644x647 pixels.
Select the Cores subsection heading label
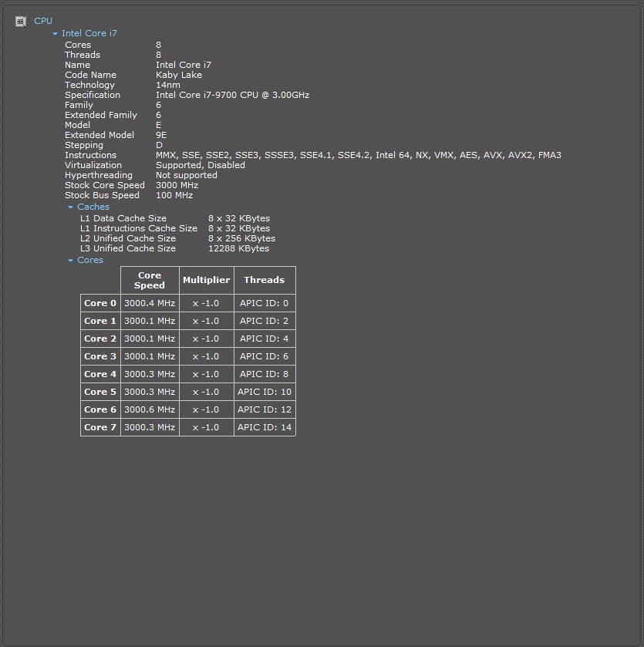90,260
